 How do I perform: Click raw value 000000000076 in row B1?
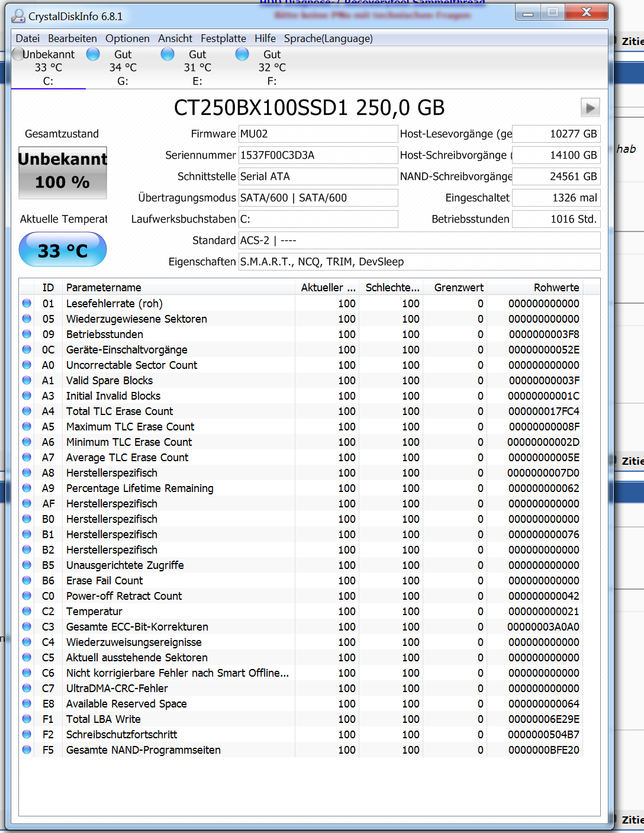point(544,534)
